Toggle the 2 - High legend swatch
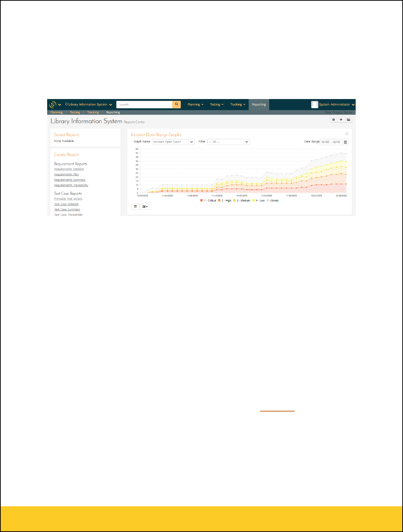 (219, 201)
